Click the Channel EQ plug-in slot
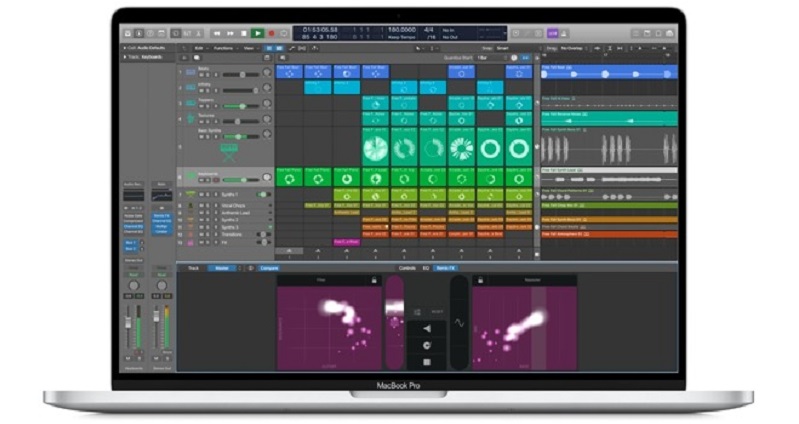799x424 pixels. (x=134, y=226)
